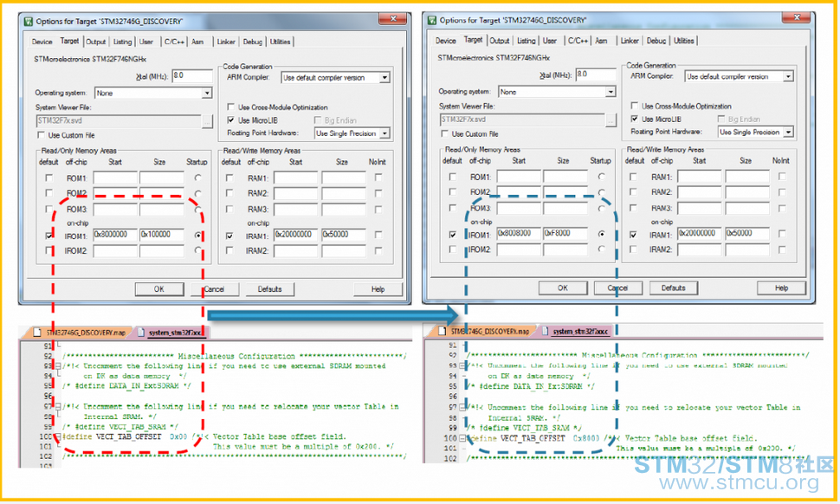This screenshot has width=840, height=504.
Task: Check IRAM1 NoInit box in left dialog
Action: pos(378,235)
